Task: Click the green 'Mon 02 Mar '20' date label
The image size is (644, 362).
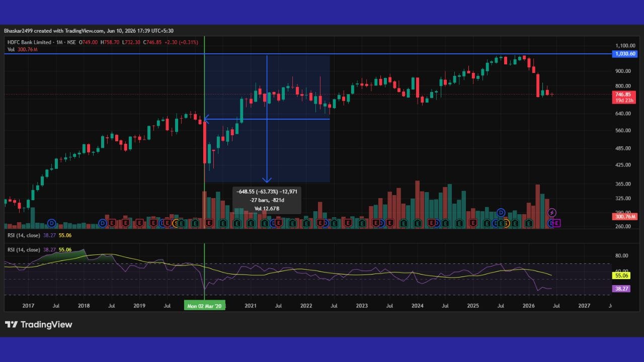Action: click(204, 305)
